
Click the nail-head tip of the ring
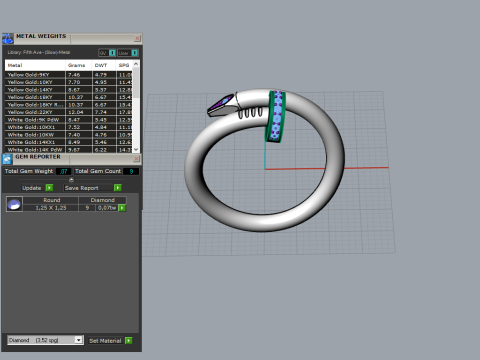223,105
